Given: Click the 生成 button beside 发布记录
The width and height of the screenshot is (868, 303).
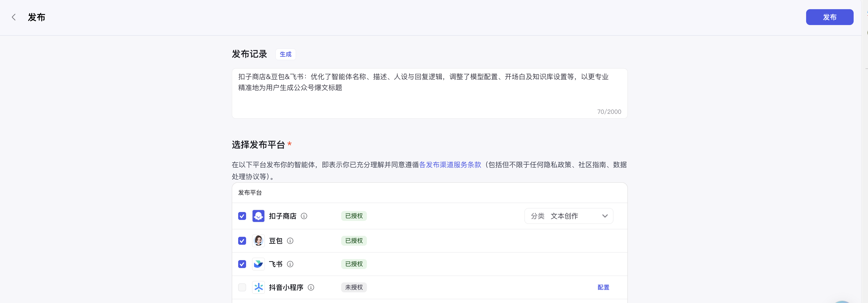Looking at the screenshot, I should coord(285,54).
